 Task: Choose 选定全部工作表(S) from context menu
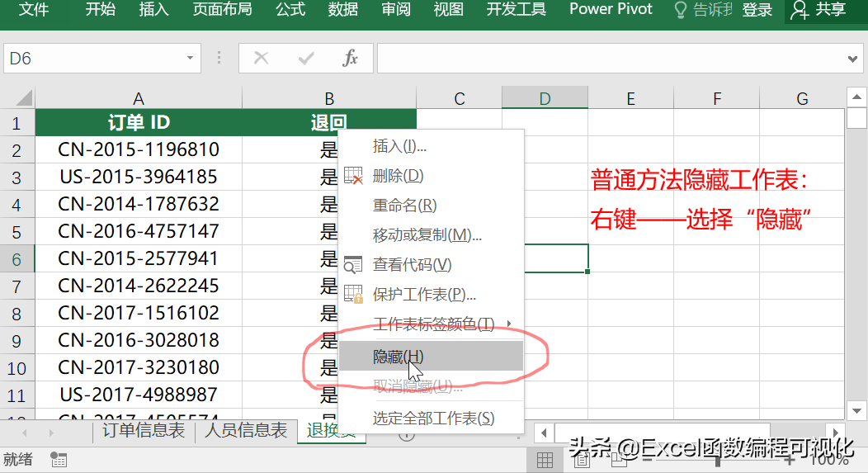tap(432, 419)
